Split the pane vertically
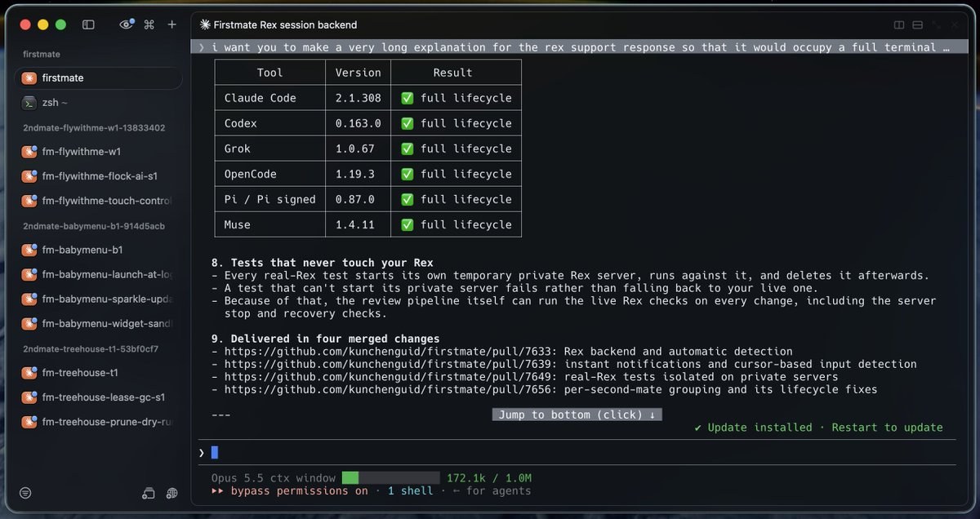980x519 pixels. (899, 25)
